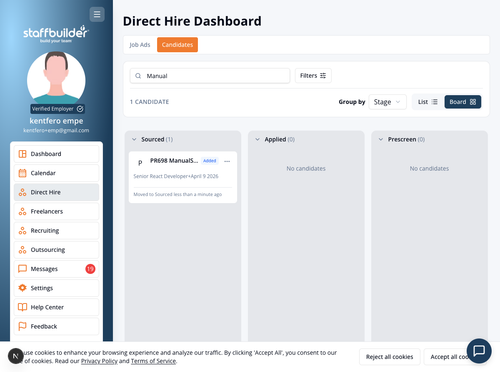Select Direct Hire in the sidebar
The image size is (500, 372).
56,192
